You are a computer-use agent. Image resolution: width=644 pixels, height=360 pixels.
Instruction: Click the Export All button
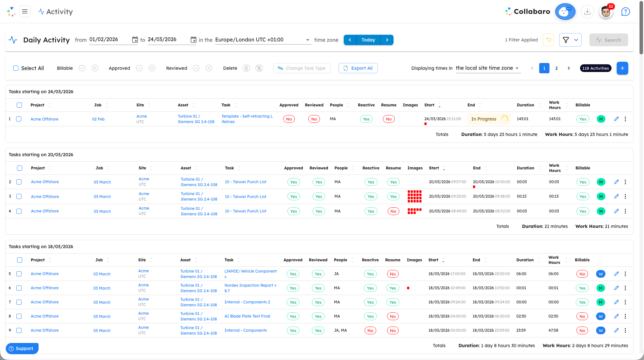(358, 68)
